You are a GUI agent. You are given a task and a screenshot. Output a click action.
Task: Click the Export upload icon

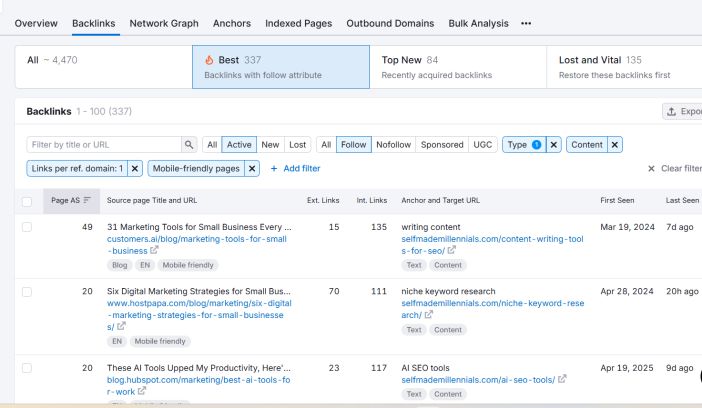click(671, 112)
